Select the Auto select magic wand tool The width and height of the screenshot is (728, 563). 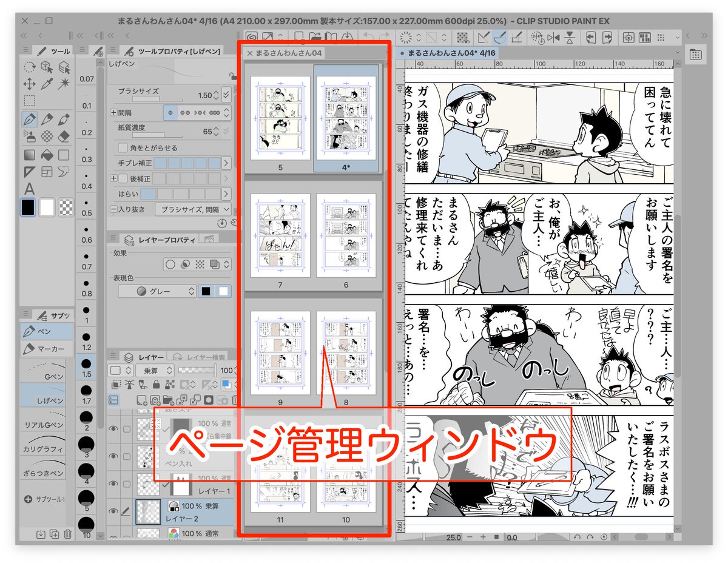(64, 84)
